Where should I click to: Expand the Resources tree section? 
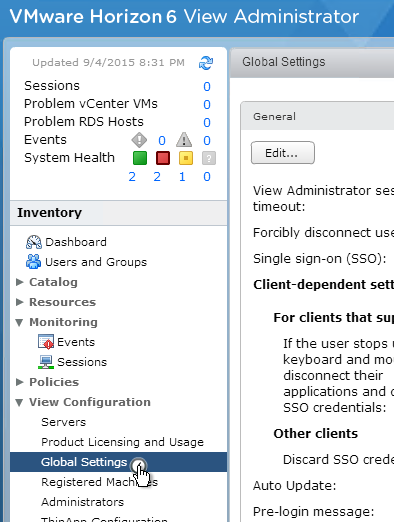(x=20, y=302)
